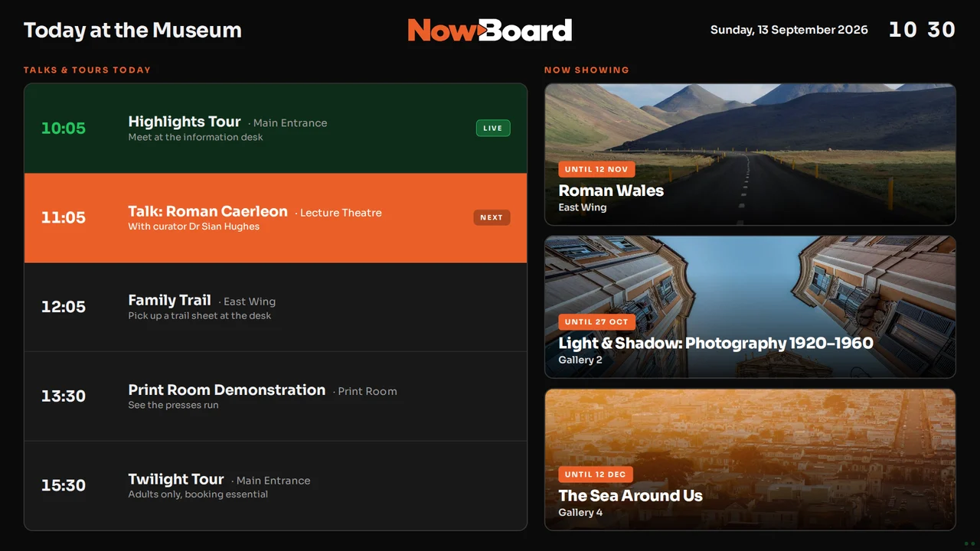Click the 10 30 clock display
Screen dimensions: 980x551
click(922, 30)
